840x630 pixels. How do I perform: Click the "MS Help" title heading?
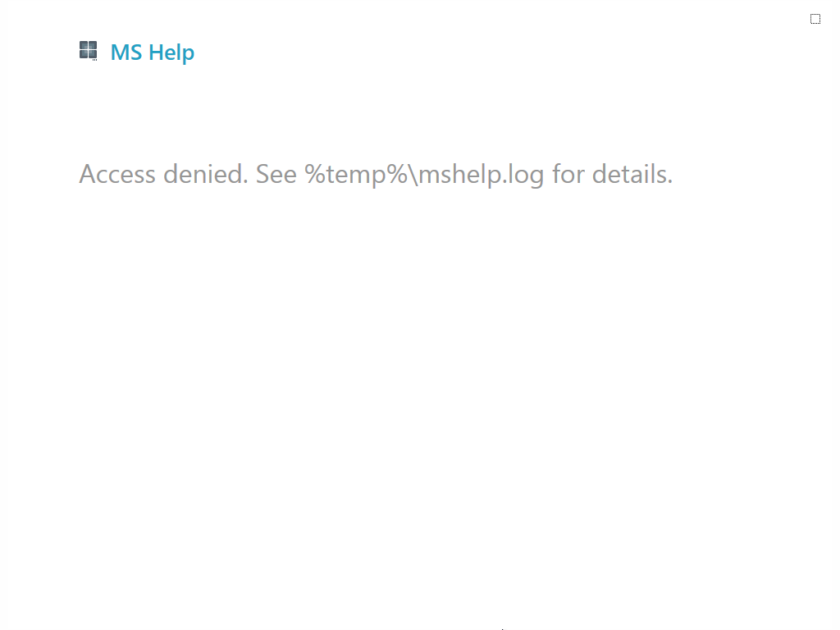153,52
